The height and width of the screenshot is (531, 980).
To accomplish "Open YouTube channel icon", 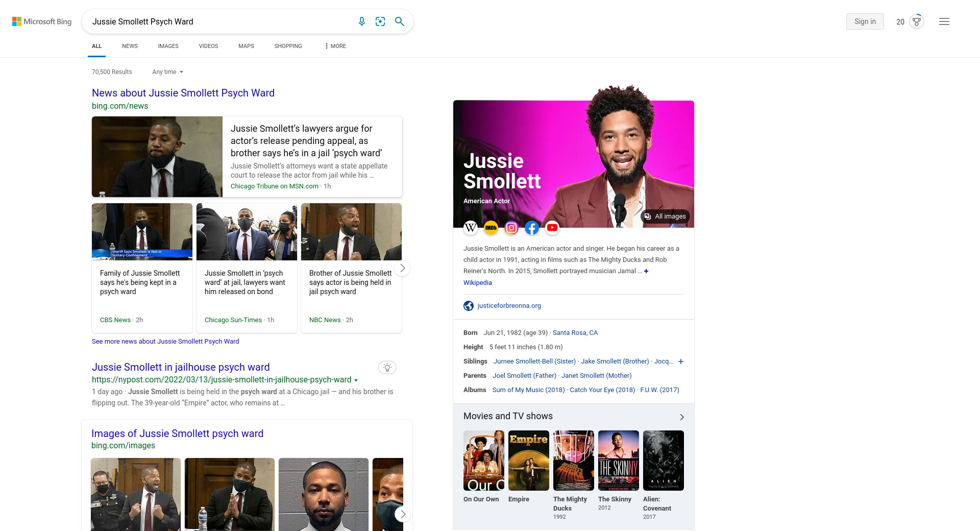I will [552, 228].
